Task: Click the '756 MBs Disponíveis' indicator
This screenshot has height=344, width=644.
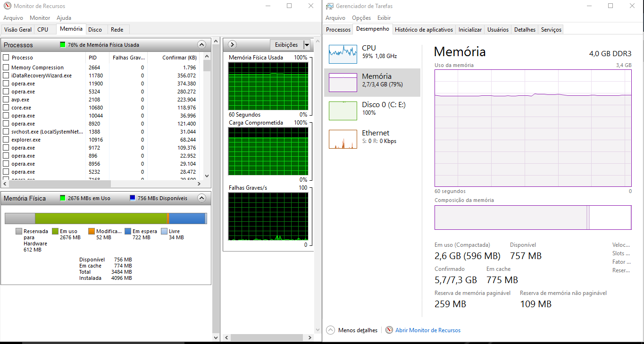Action: click(x=159, y=198)
